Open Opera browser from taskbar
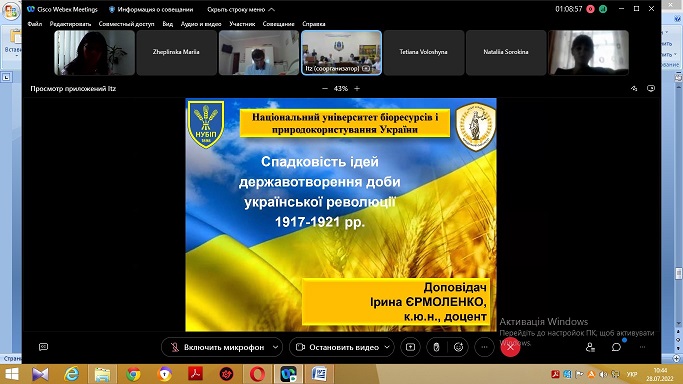Image resolution: width=683 pixels, height=384 pixels. pyautogui.click(x=257, y=374)
